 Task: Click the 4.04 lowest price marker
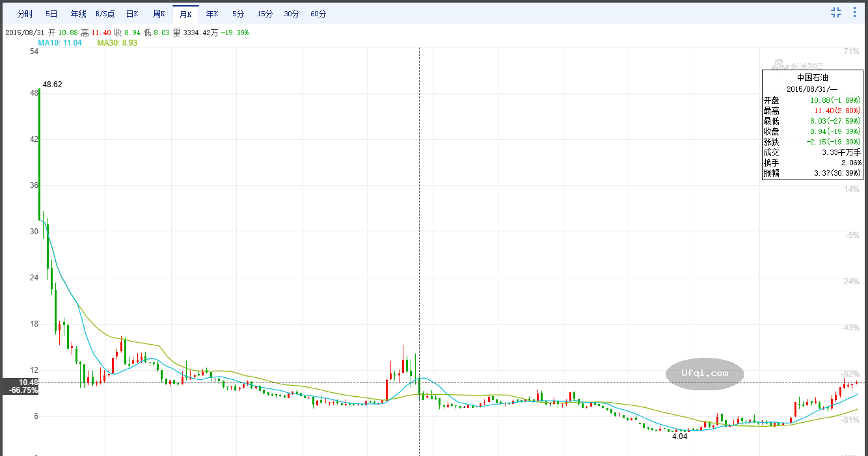(679, 436)
